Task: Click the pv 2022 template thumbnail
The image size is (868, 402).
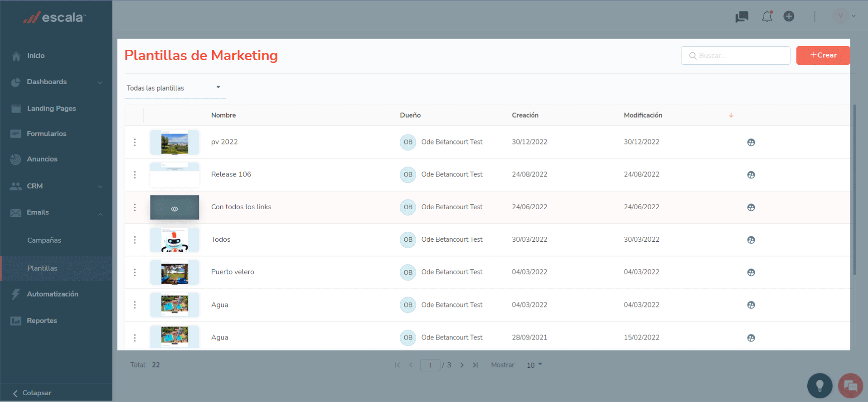Action: pos(175,142)
